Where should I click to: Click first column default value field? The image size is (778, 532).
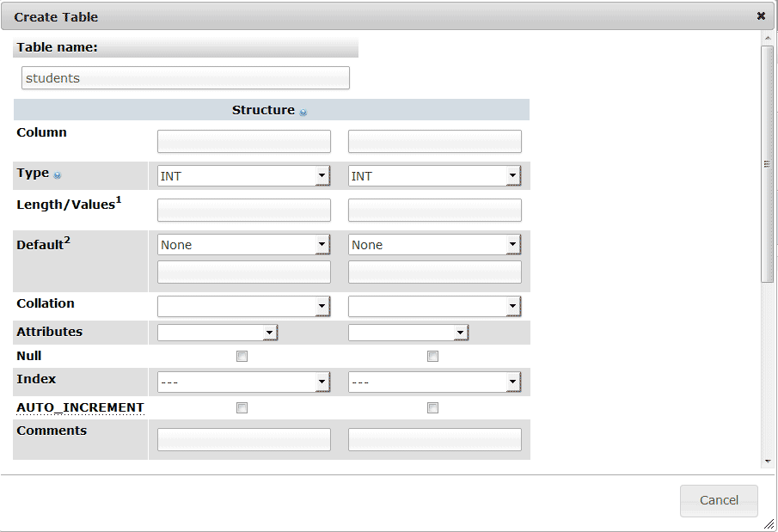pos(243,272)
